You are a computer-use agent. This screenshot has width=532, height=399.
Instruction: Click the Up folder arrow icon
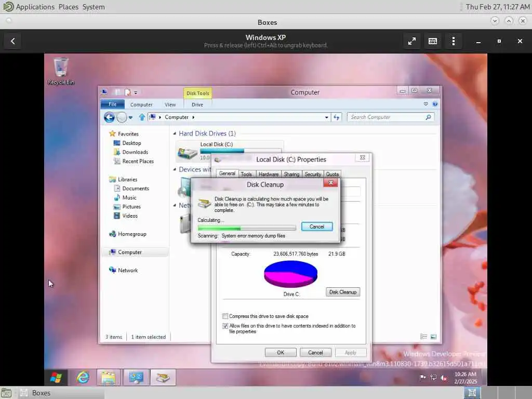pos(142,117)
